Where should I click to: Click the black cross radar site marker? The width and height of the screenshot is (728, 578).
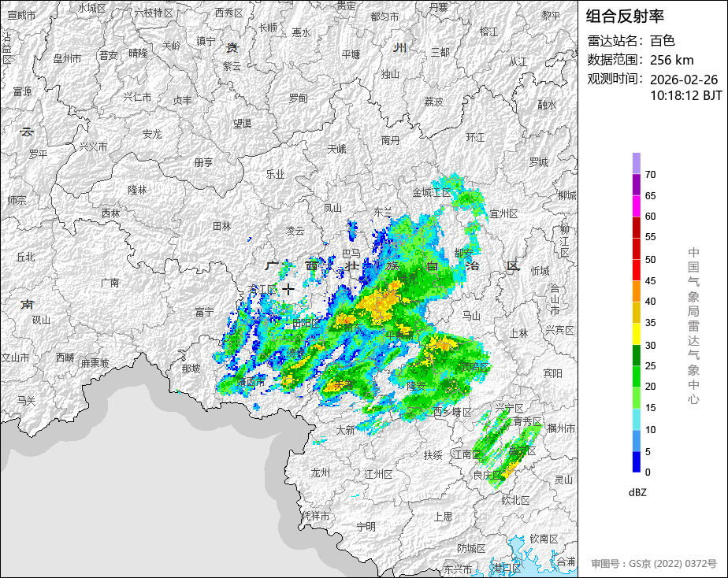288,289
